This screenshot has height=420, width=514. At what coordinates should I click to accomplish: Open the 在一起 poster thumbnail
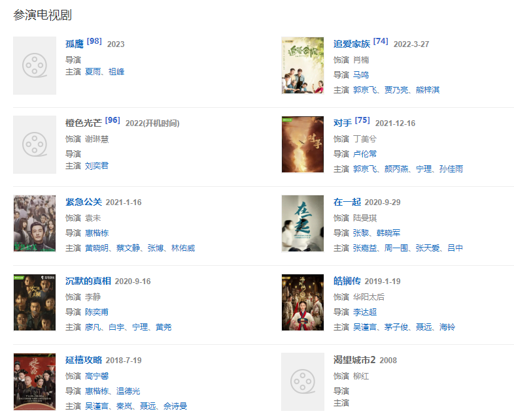click(x=303, y=223)
